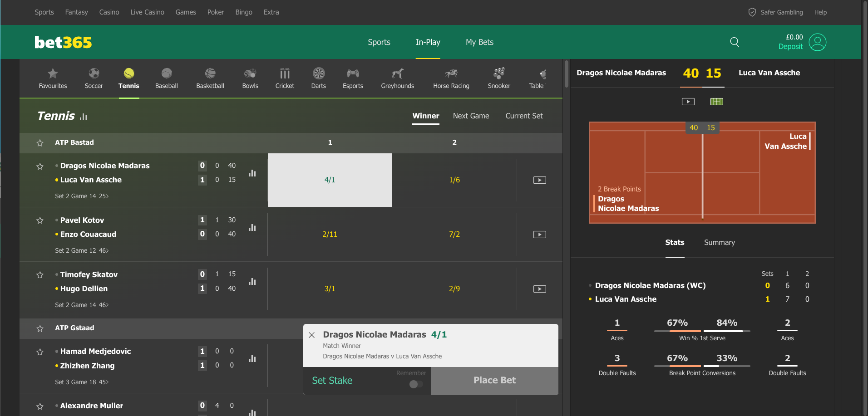
Task: Open the My Bets tab
Action: coord(479,42)
